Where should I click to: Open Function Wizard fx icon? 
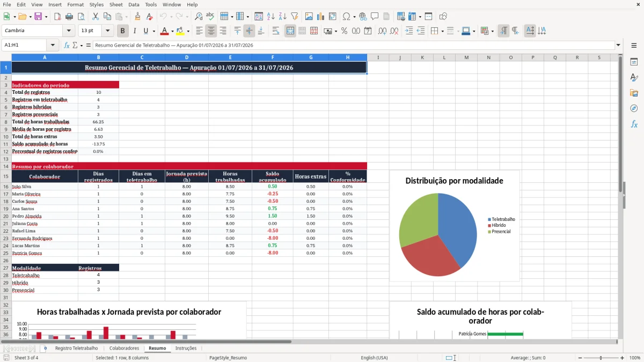67,45
